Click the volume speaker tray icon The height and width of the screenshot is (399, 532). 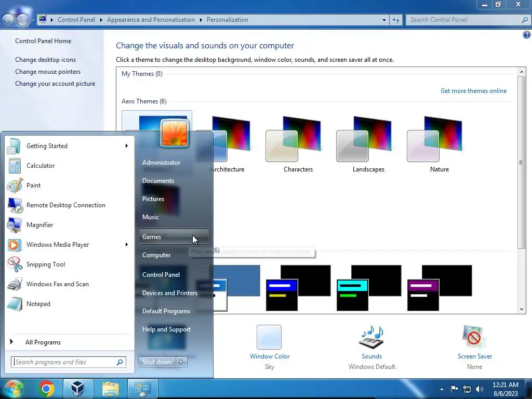click(480, 389)
